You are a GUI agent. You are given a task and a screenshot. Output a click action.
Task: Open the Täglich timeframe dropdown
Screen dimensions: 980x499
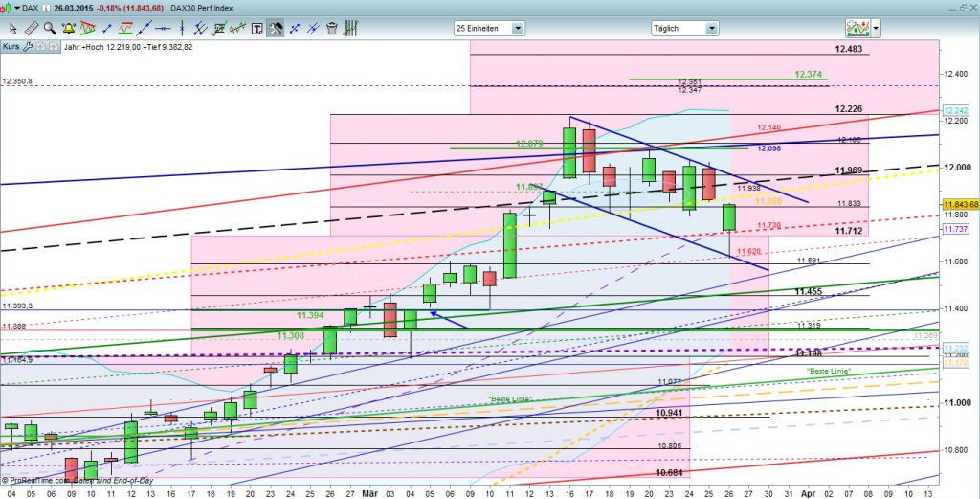(684, 28)
